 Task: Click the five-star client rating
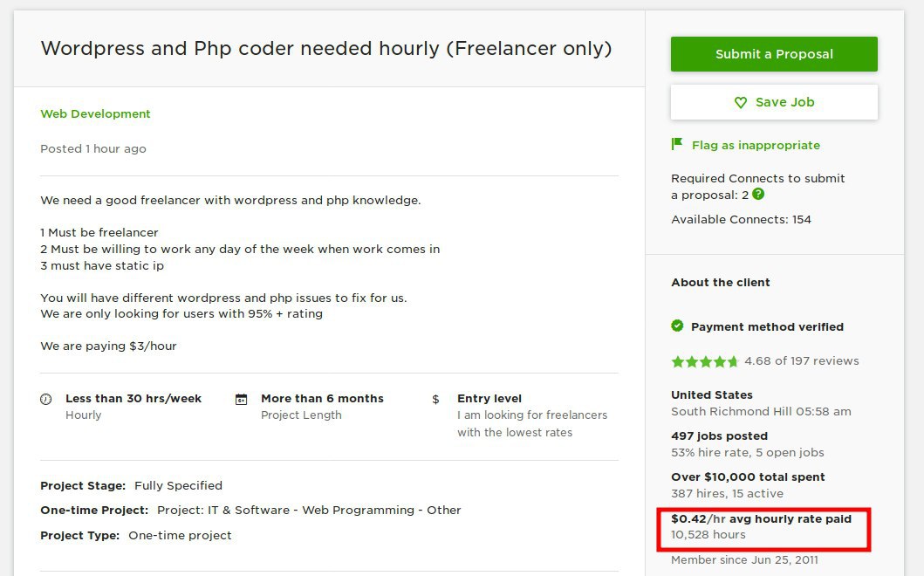click(x=705, y=361)
